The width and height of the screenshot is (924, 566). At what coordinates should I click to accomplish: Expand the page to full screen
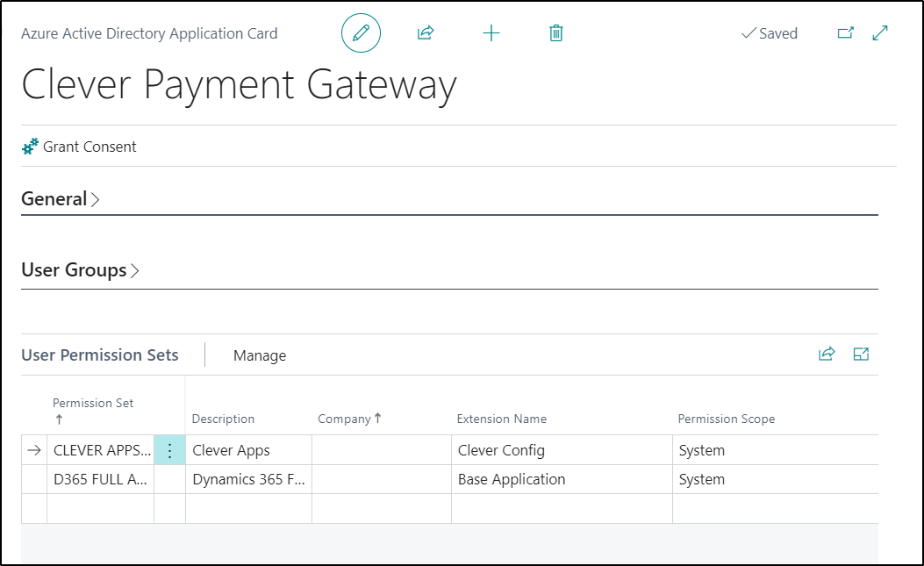point(880,33)
